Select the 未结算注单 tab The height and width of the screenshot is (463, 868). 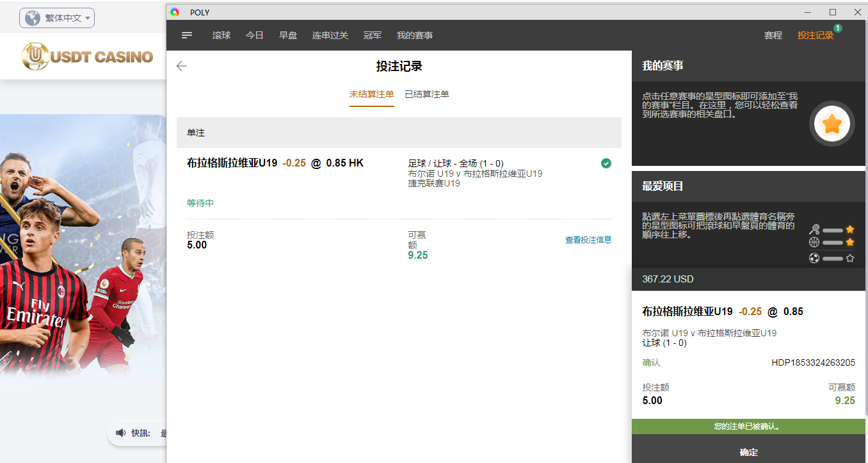click(x=371, y=94)
